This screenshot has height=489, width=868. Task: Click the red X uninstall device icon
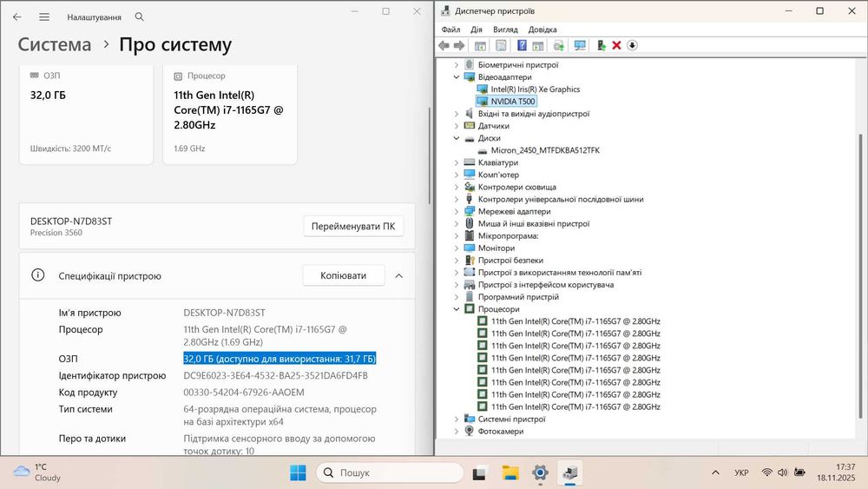(616, 45)
